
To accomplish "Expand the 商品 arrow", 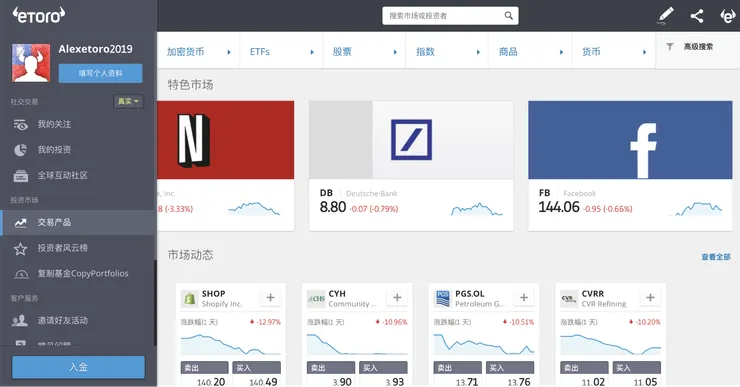I will point(561,52).
